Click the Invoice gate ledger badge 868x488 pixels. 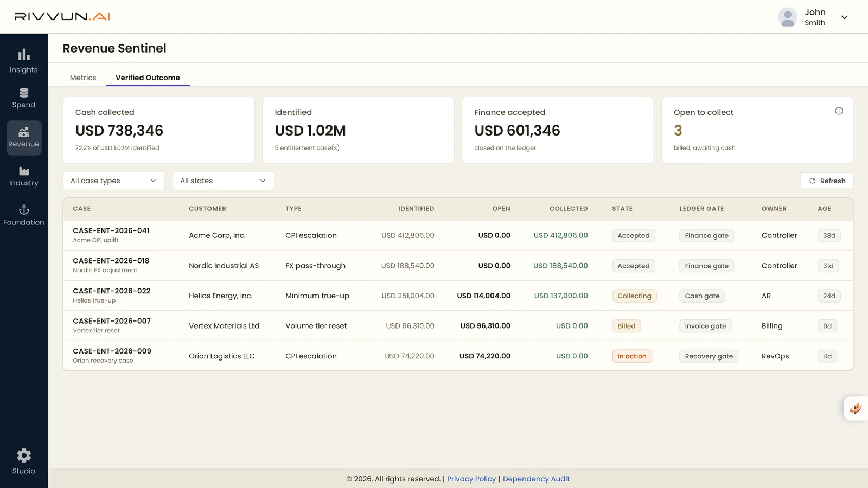[x=705, y=326]
